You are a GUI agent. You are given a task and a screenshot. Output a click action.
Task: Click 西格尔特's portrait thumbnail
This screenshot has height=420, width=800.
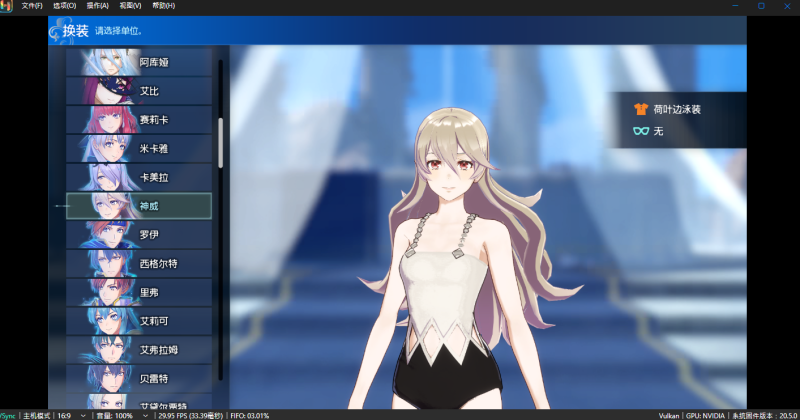(108, 264)
